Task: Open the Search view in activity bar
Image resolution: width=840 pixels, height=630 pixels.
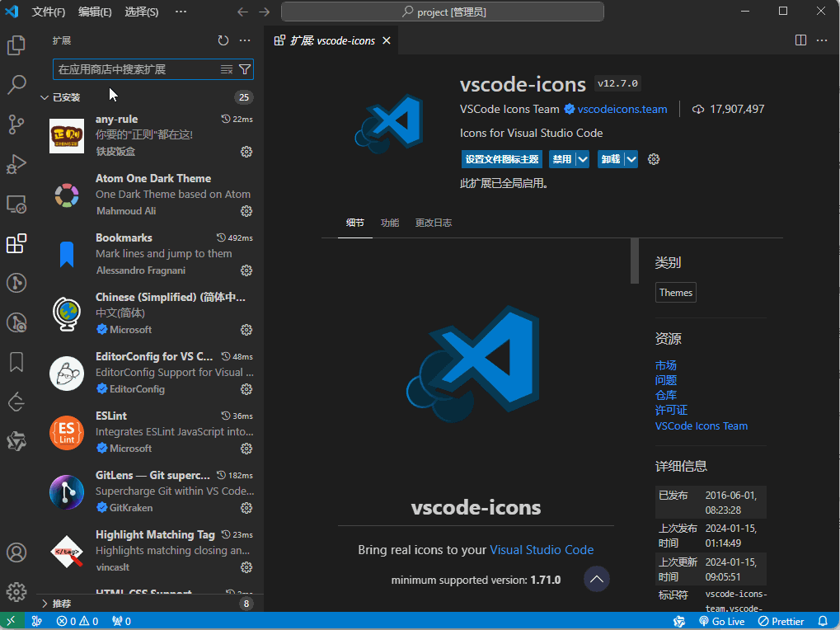Action: (x=16, y=84)
